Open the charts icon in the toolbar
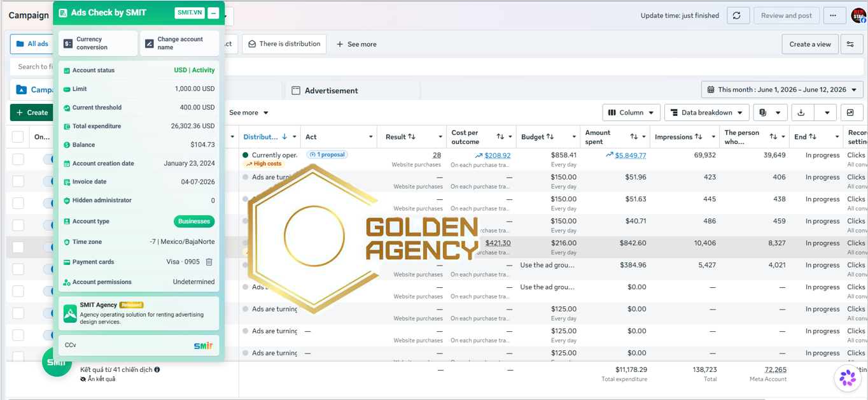The width and height of the screenshot is (868, 400). click(x=851, y=113)
